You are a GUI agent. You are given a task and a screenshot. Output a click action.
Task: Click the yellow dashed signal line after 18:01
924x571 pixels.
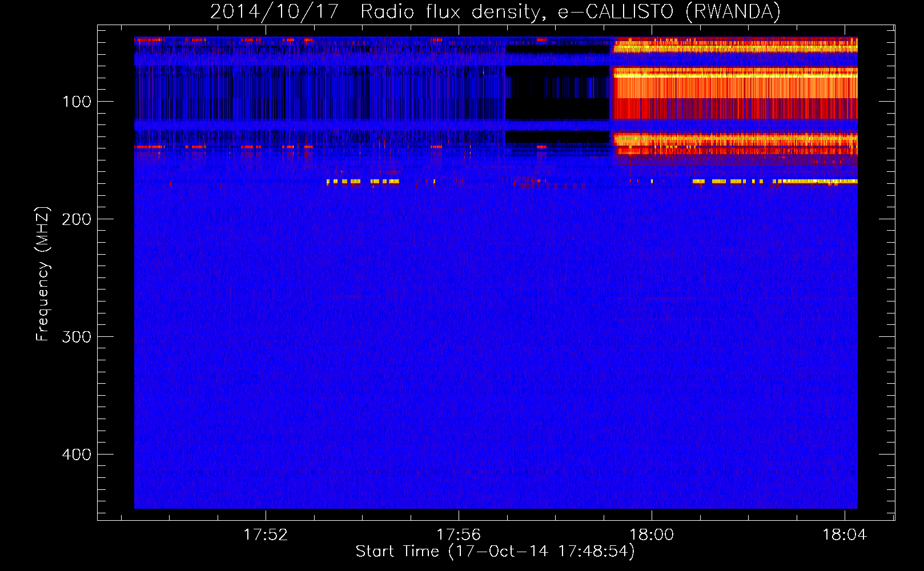pyautogui.click(x=775, y=182)
